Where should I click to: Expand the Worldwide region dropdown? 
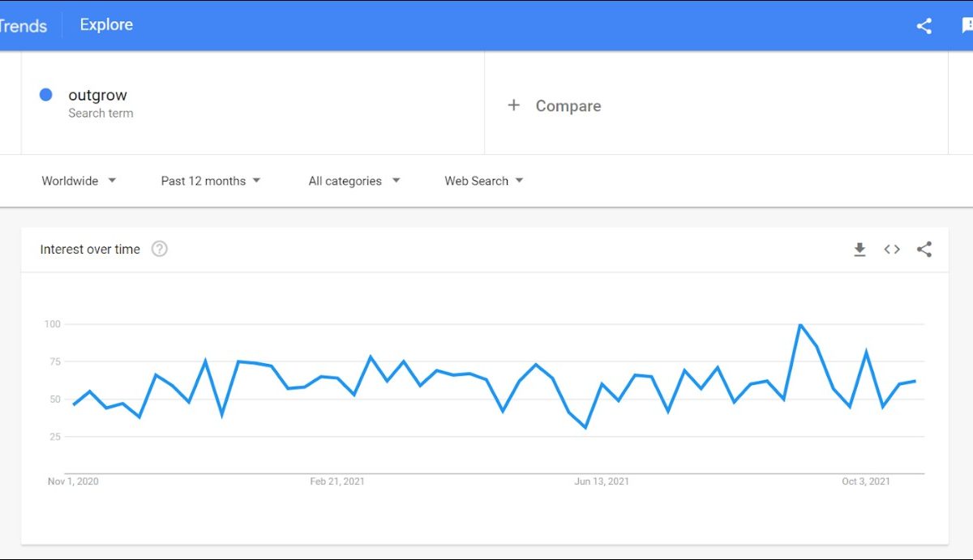[x=79, y=181]
